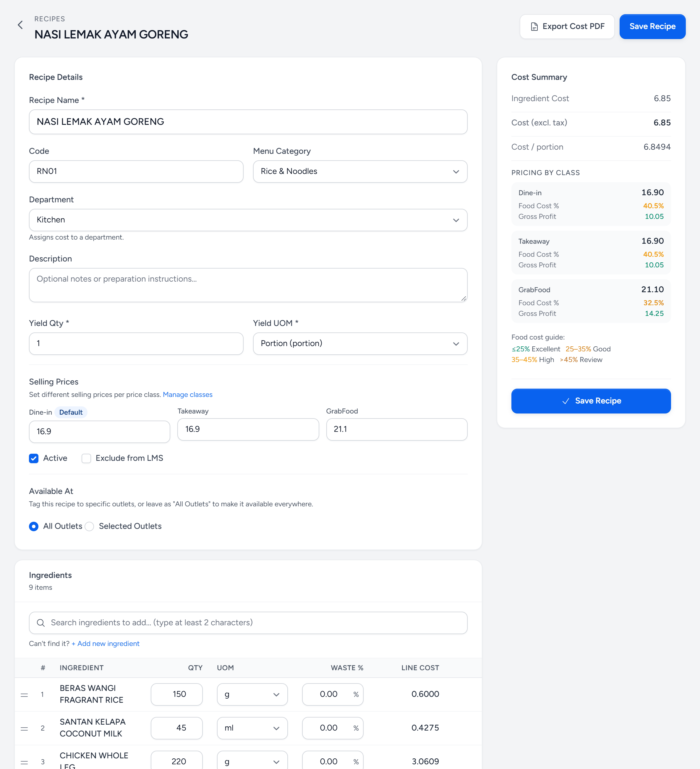Click Add new ingredient link
The image size is (700, 769).
(x=105, y=644)
